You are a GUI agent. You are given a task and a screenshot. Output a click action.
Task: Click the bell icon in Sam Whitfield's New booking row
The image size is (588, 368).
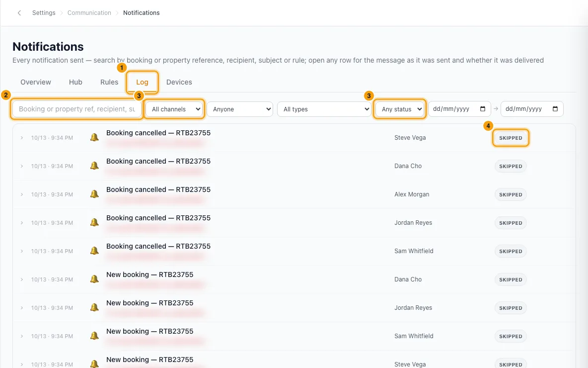[x=94, y=336]
